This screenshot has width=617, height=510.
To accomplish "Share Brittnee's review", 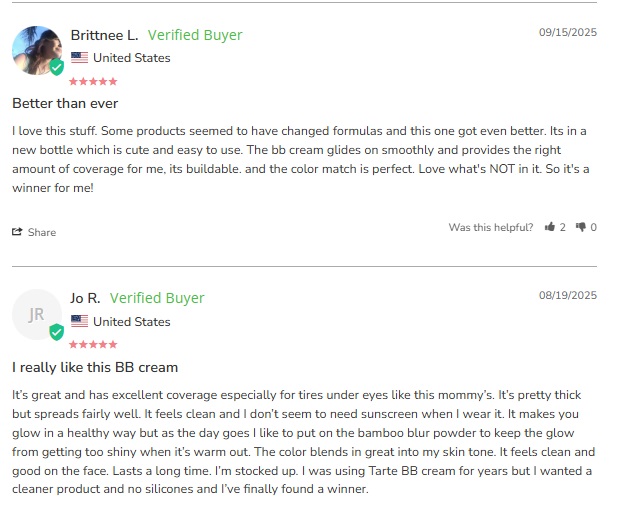I will point(34,232).
